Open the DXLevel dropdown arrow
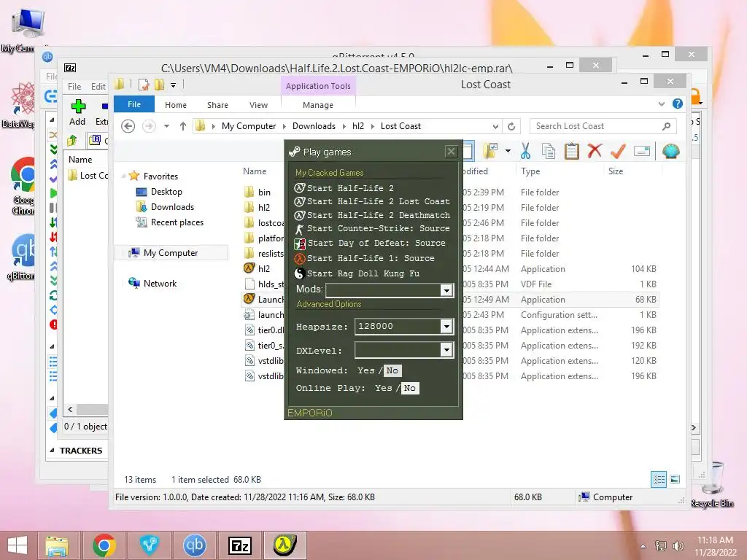The height and width of the screenshot is (560, 747). [x=446, y=350]
